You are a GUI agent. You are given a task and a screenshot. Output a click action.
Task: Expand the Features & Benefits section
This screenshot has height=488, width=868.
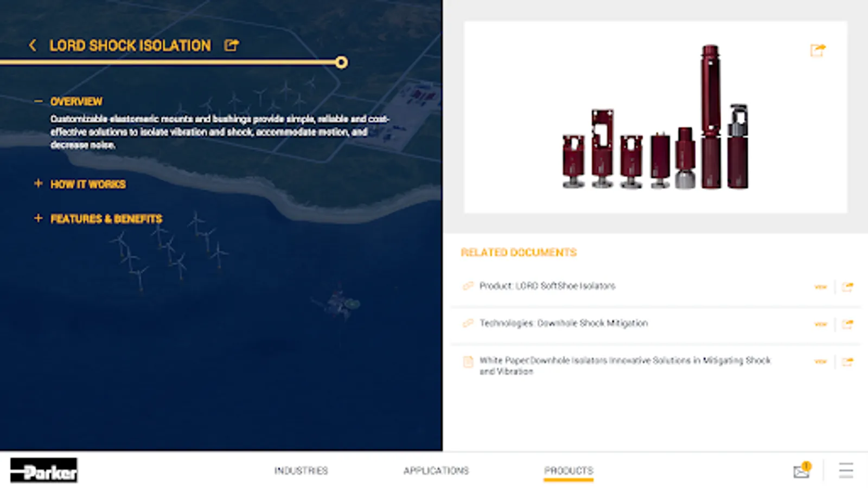click(x=38, y=219)
